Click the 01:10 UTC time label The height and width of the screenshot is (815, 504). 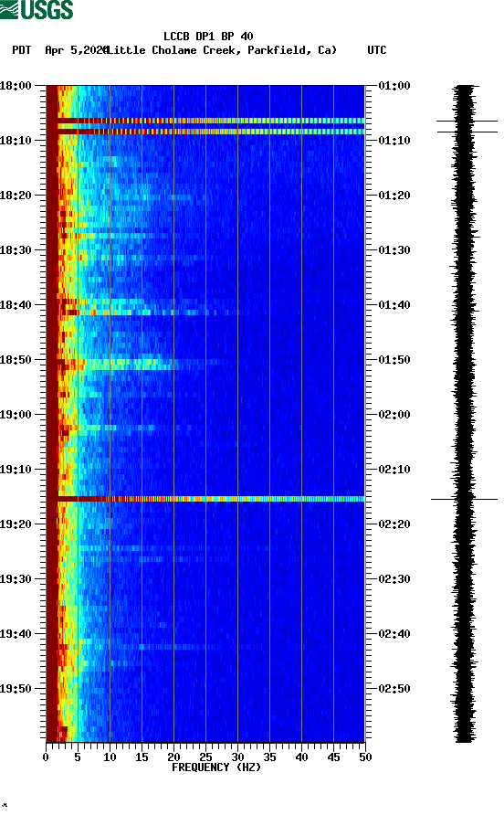pyautogui.click(x=394, y=141)
